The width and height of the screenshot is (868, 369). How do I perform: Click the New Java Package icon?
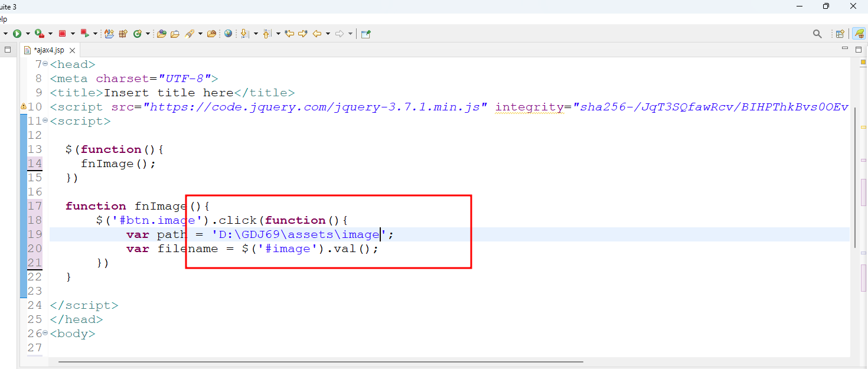tap(123, 34)
